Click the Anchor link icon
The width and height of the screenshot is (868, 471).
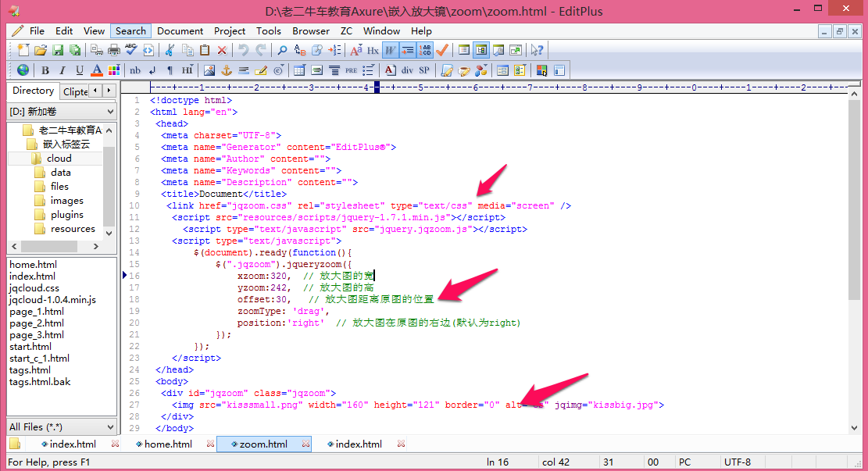pos(227,70)
